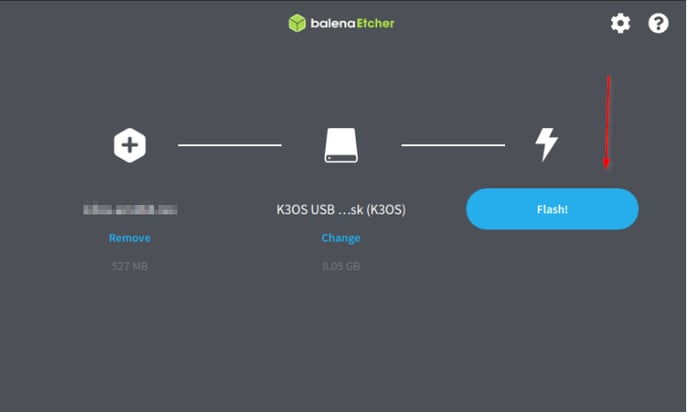This screenshot has width=688, height=412.
Task: Click the drive icon in the middle step
Action: (x=341, y=145)
